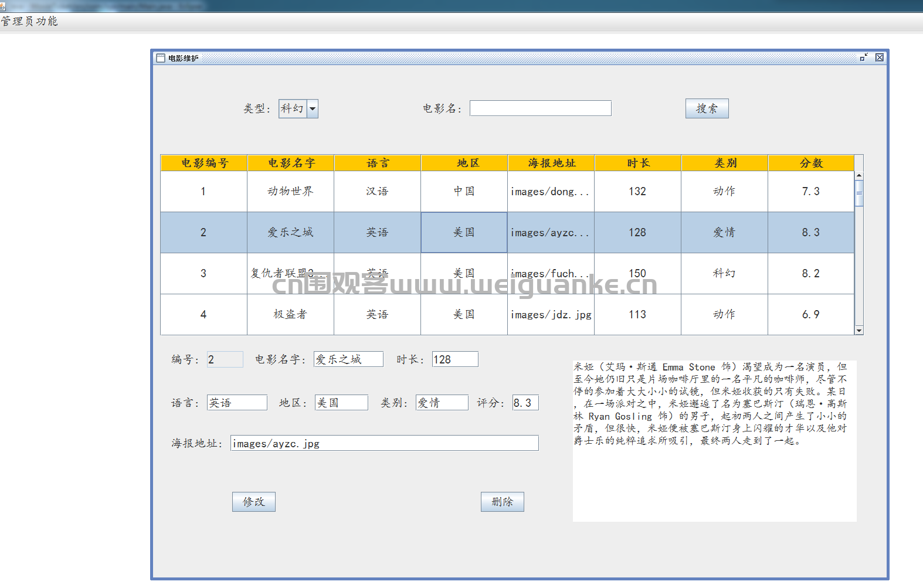Select the 爱乐之城 movie name cell
The width and height of the screenshot is (923, 588).
click(291, 233)
